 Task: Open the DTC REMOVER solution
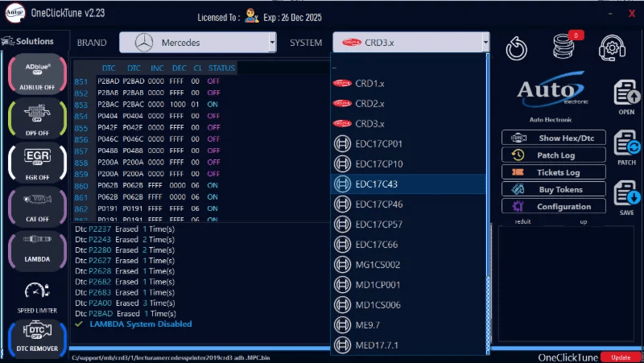[x=37, y=337]
